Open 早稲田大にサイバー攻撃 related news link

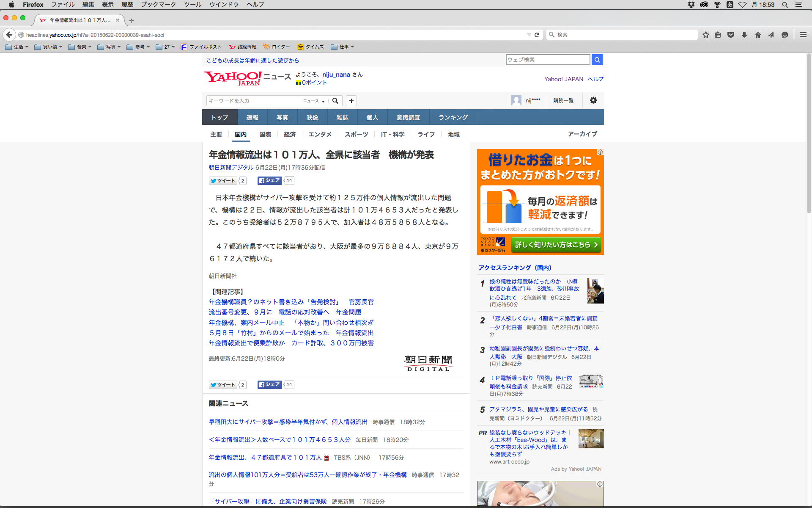pos(288,422)
